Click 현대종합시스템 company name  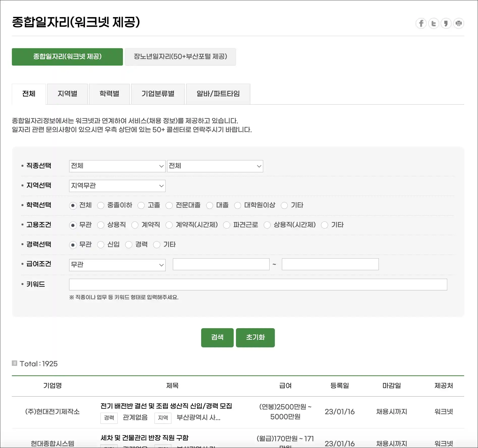tap(52, 443)
